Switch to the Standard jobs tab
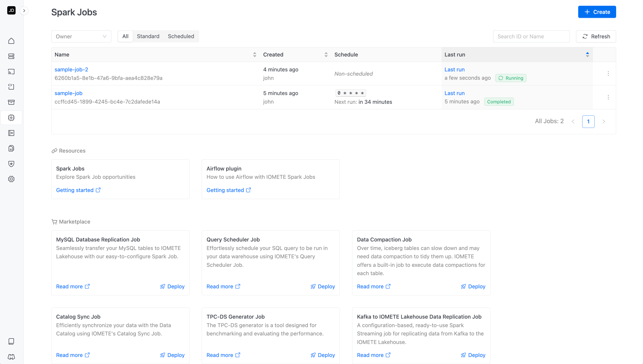The width and height of the screenshot is (643, 364). (148, 36)
